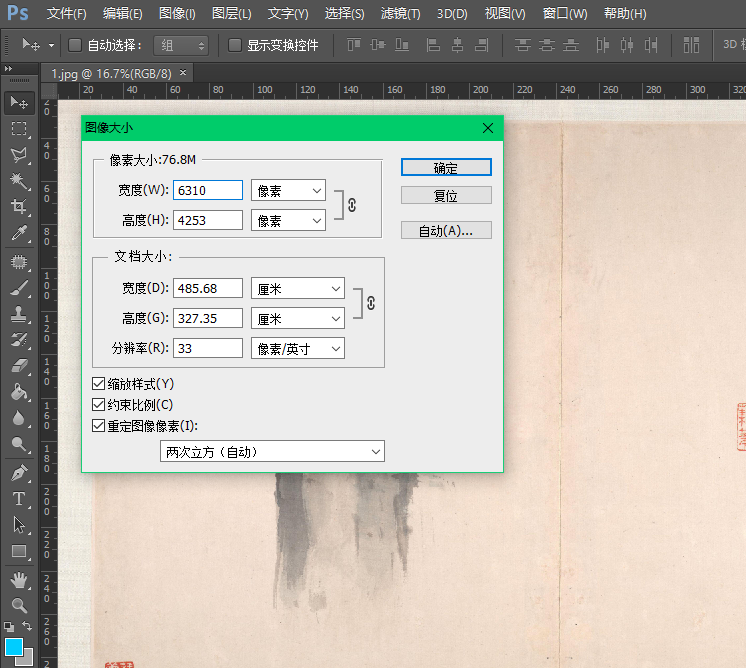Select the Blur droplet tool
This screenshot has height=668, width=746.
pyautogui.click(x=19, y=418)
